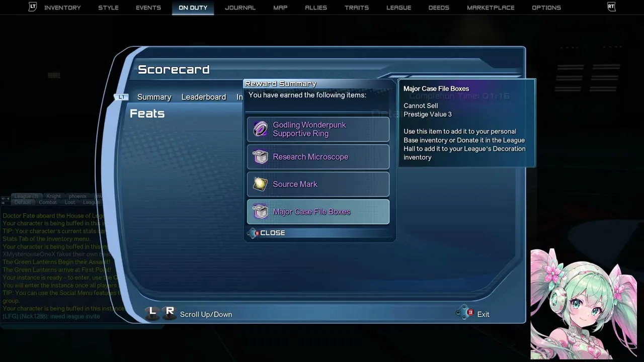Click the anime avatar overlay image
Image resolution: width=644 pixels, height=362 pixels.
584,304
